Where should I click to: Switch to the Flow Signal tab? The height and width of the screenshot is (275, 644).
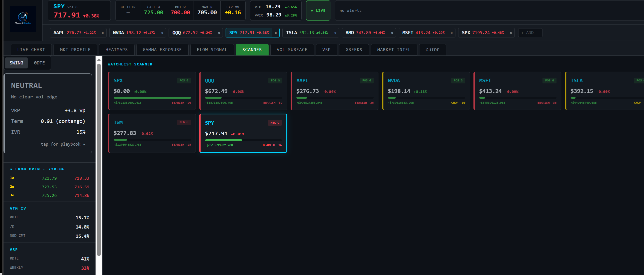[212, 50]
